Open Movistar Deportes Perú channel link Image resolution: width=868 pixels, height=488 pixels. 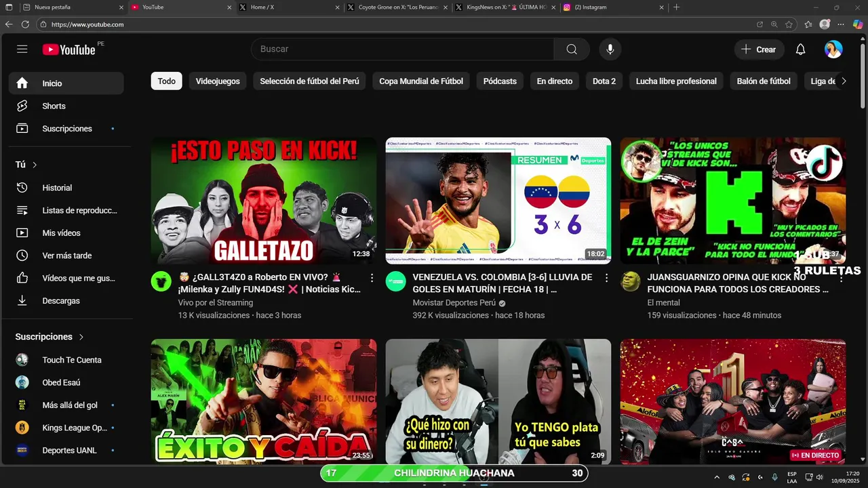point(454,303)
